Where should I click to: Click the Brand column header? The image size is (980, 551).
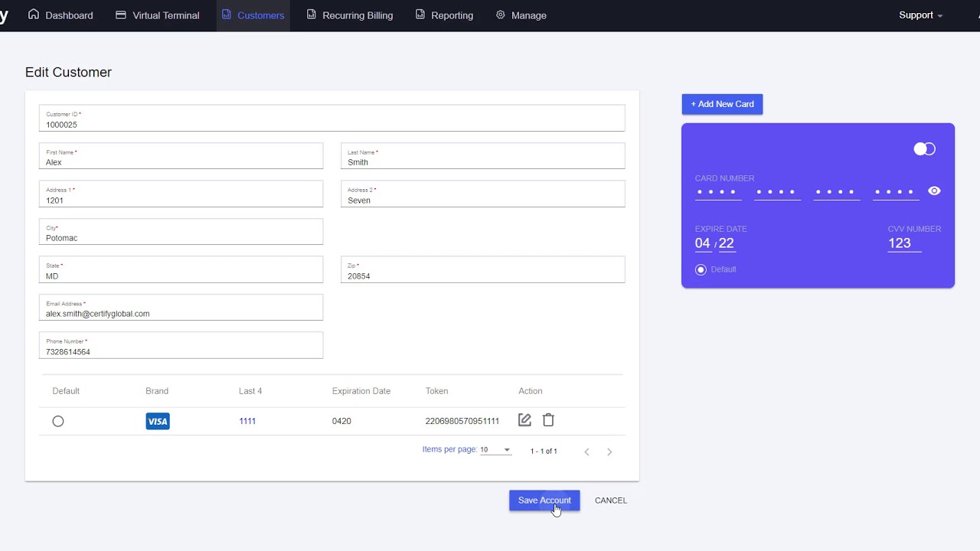coord(157,391)
